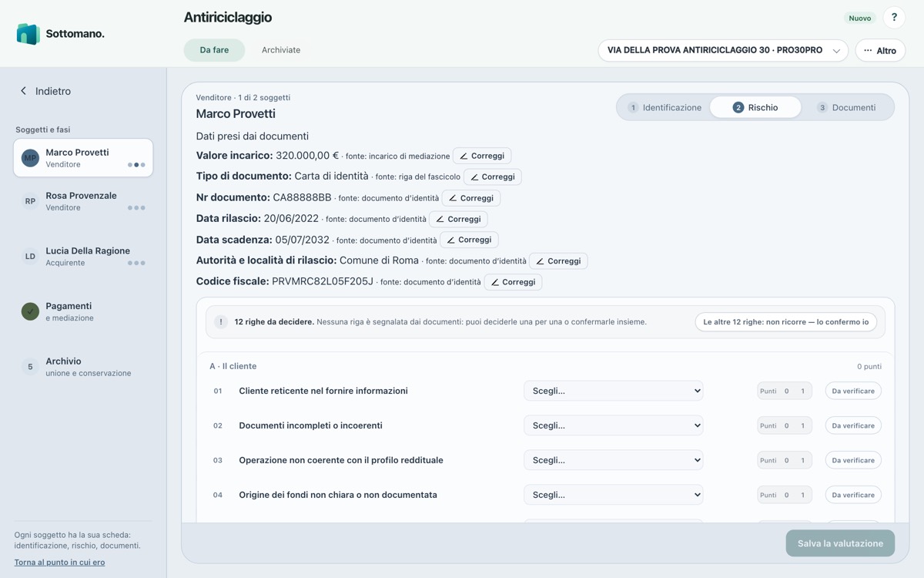Select the Marco Provetti MP avatar
Image resolution: width=924 pixels, height=578 pixels.
click(30, 158)
